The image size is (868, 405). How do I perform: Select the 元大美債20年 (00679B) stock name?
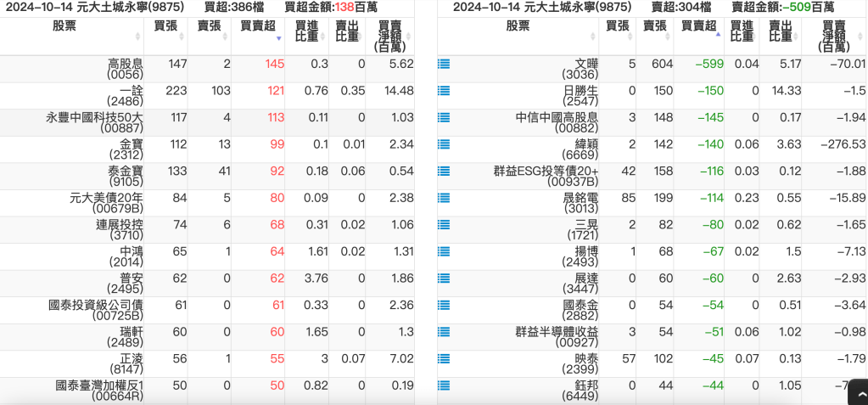(106, 204)
